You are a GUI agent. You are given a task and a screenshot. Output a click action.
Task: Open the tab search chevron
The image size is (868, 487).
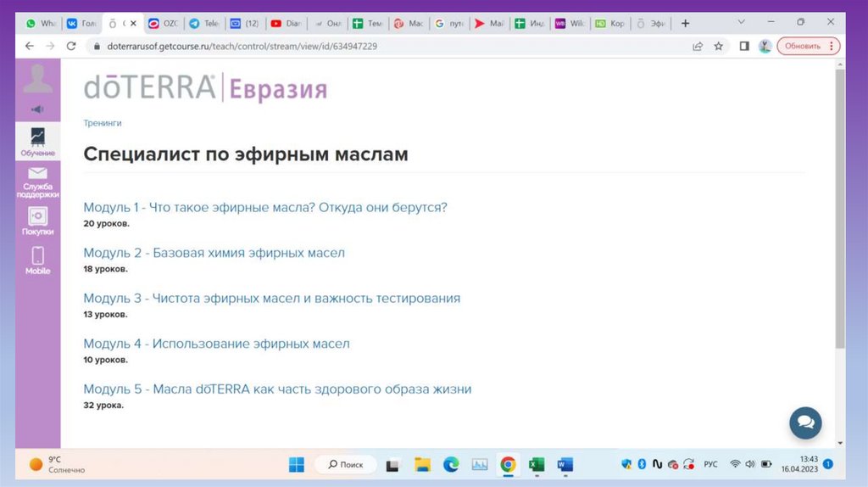click(x=741, y=22)
